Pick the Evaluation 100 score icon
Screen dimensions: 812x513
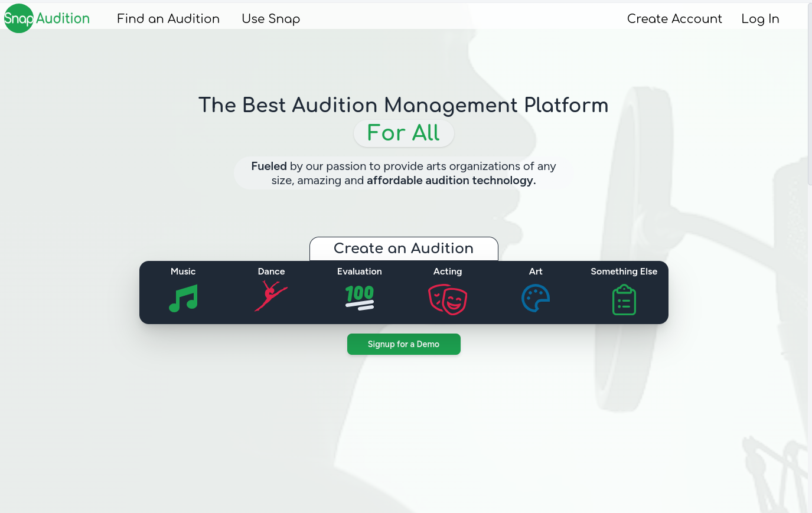click(x=360, y=298)
